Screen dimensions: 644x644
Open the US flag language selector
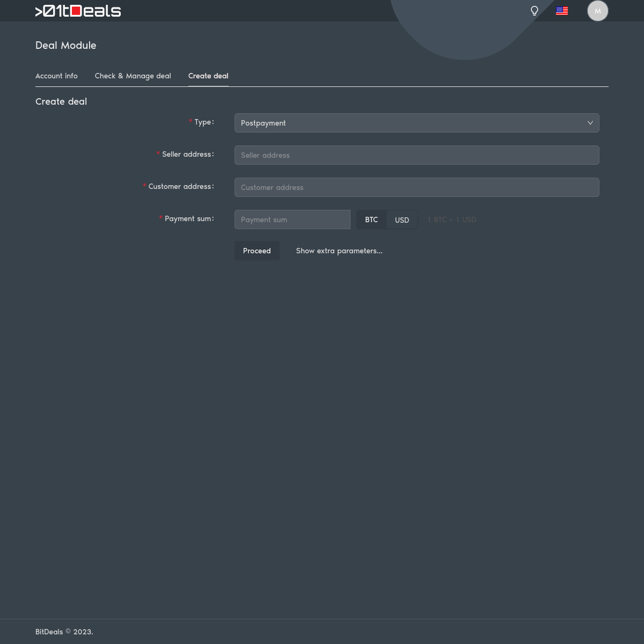(x=562, y=11)
